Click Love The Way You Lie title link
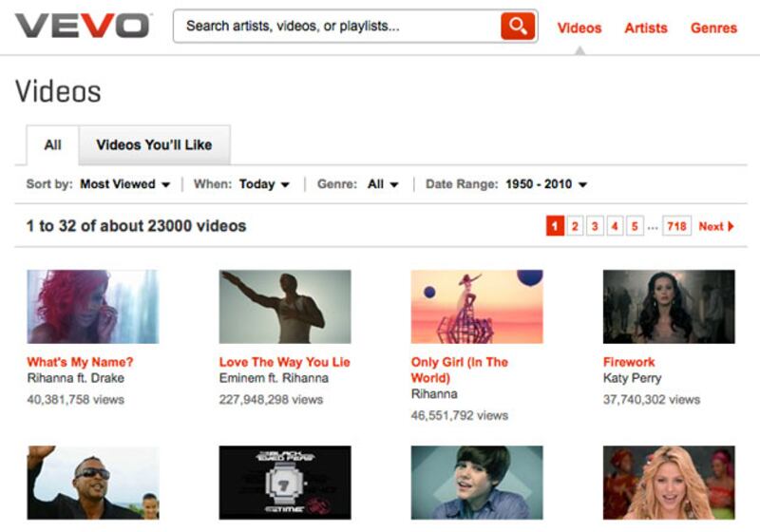The width and height of the screenshot is (760, 532). click(284, 362)
